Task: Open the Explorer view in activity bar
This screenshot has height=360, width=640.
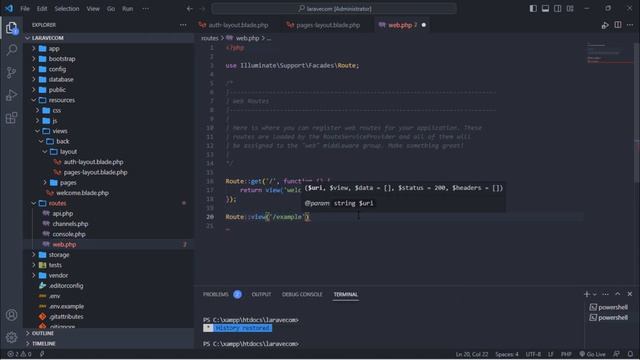Action: pyautogui.click(x=11, y=28)
